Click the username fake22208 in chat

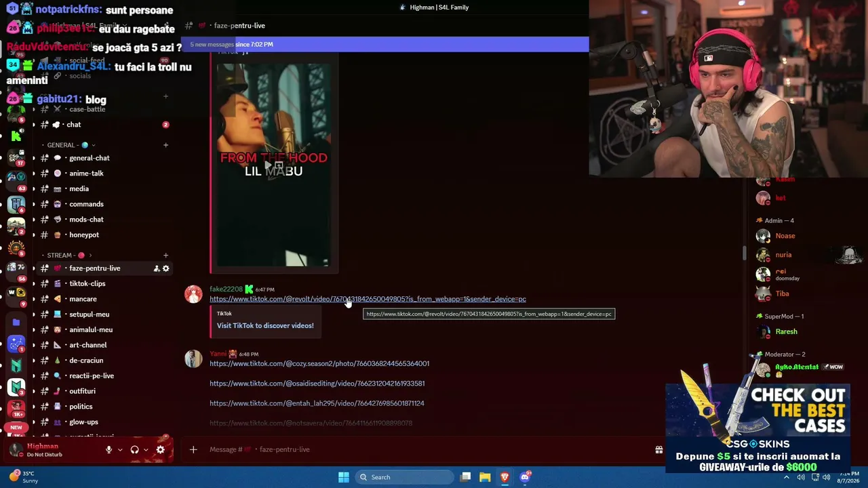click(x=226, y=289)
